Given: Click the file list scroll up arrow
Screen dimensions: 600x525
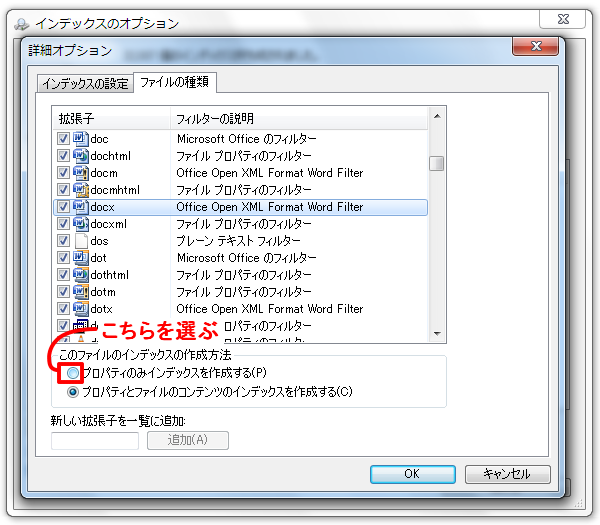Looking at the screenshot, I should [x=437, y=116].
